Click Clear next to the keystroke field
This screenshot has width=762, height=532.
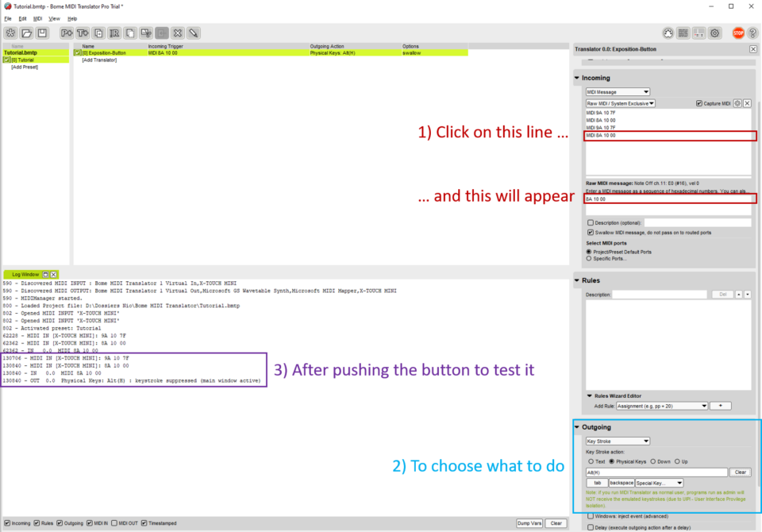(x=740, y=472)
